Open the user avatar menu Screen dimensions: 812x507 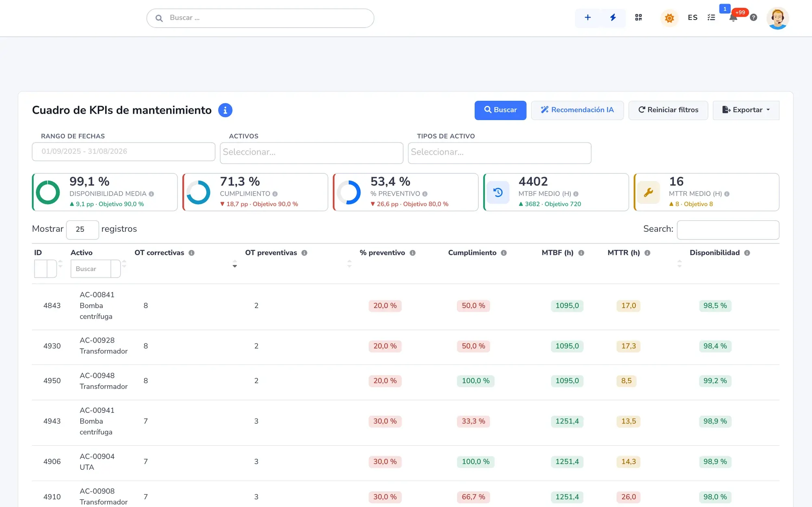pos(777,18)
